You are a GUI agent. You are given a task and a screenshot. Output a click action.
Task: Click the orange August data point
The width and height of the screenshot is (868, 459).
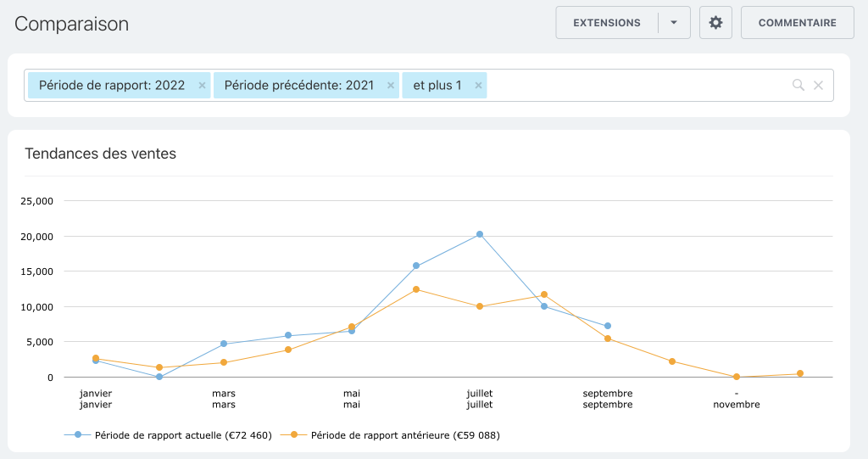coord(544,294)
